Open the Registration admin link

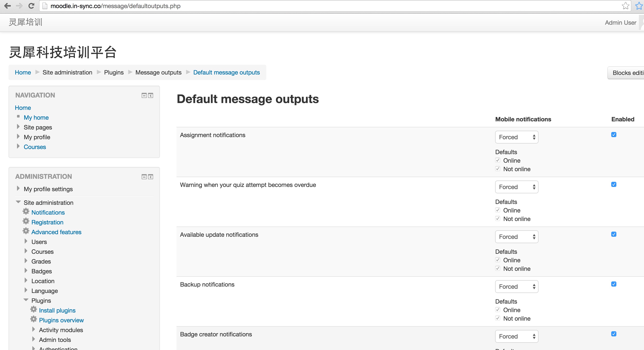click(47, 222)
